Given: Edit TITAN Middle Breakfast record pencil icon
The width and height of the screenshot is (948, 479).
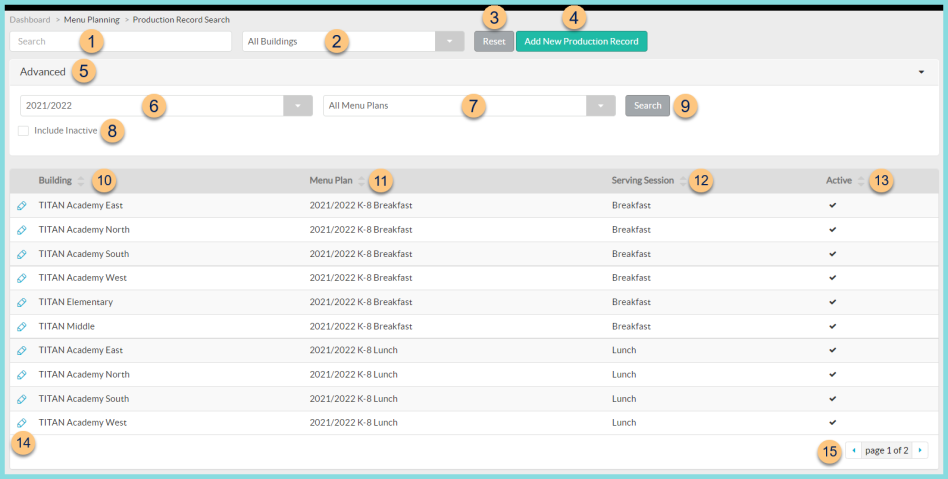Looking at the screenshot, I should point(22,327).
